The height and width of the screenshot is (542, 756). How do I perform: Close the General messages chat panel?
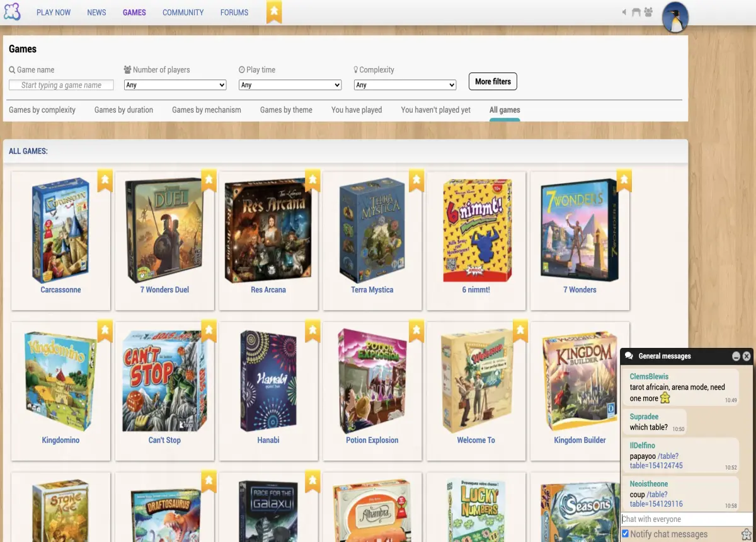(x=747, y=356)
